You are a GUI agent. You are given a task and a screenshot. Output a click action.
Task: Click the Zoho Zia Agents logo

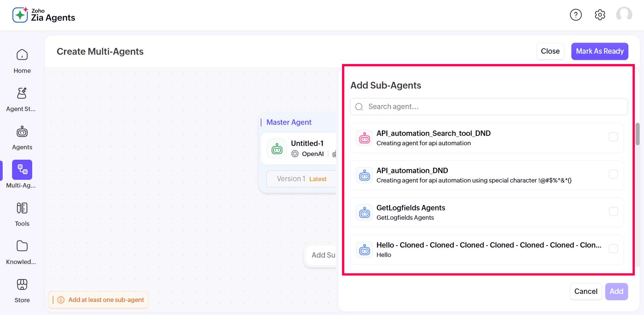click(44, 15)
